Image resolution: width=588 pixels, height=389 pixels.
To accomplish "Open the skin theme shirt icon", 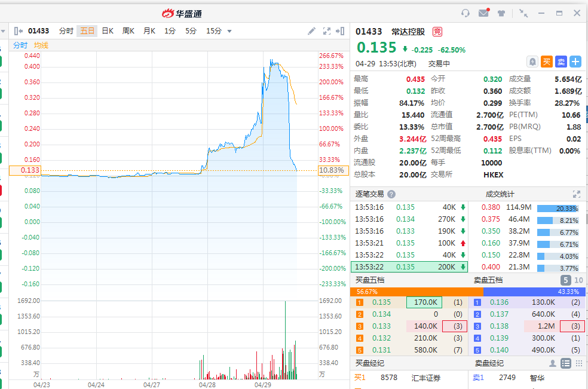I will (x=501, y=13).
